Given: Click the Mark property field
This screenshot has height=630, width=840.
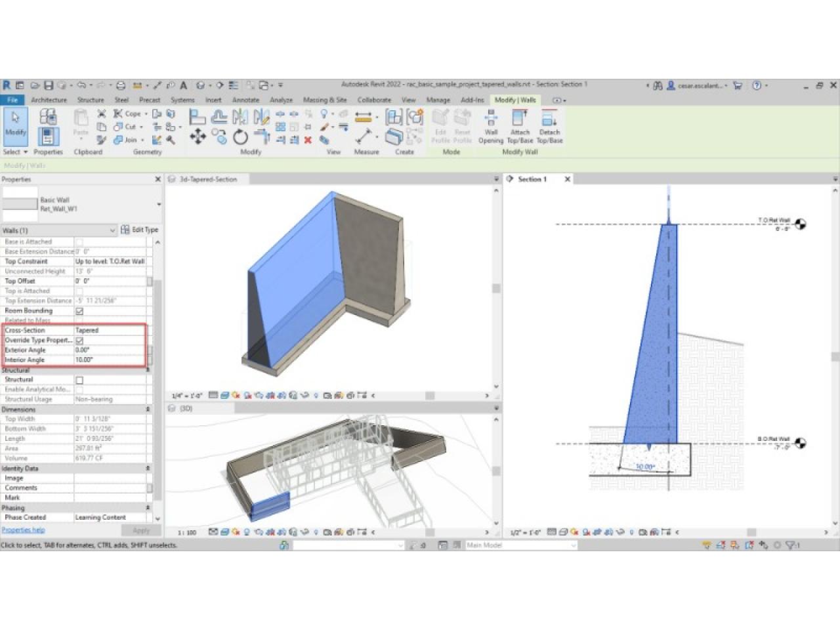Looking at the screenshot, I should pos(110,497).
